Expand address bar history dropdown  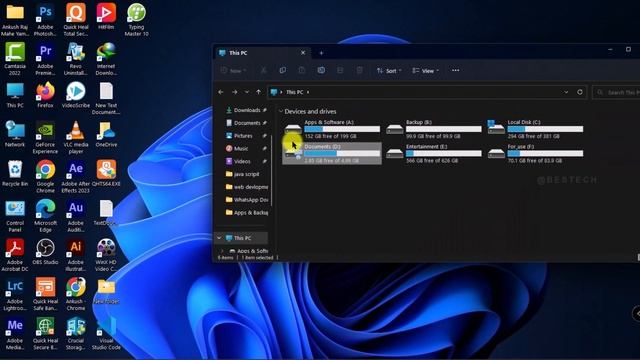566,92
